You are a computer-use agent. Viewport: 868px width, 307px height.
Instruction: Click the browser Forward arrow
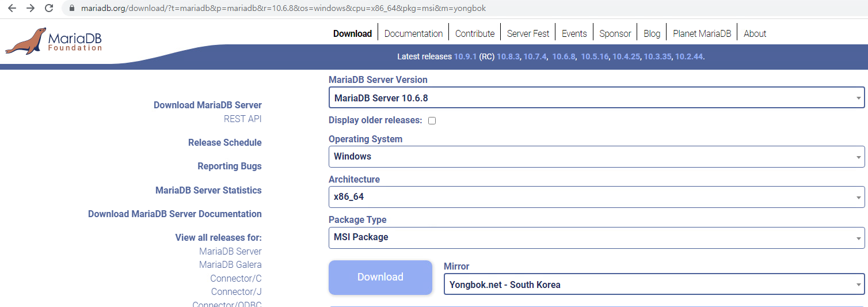click(31, 8)
